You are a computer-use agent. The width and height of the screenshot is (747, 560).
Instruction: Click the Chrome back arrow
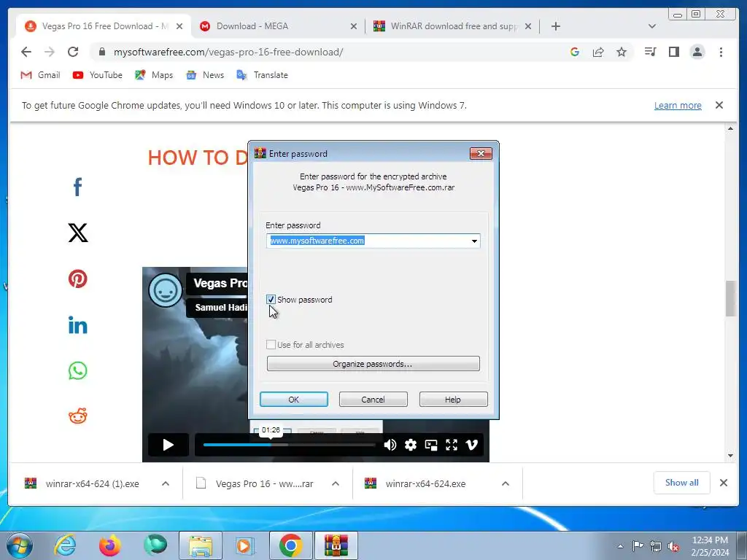[26, 52]
